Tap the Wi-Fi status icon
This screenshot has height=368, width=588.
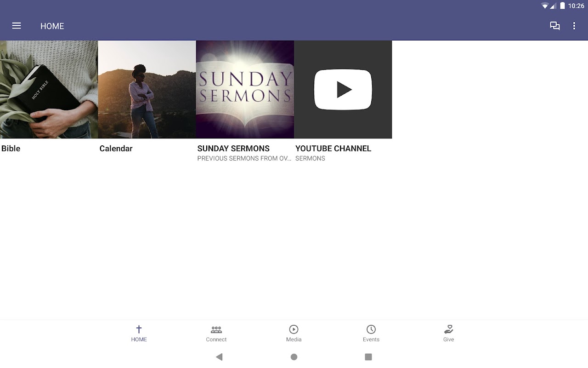[545, 6]
